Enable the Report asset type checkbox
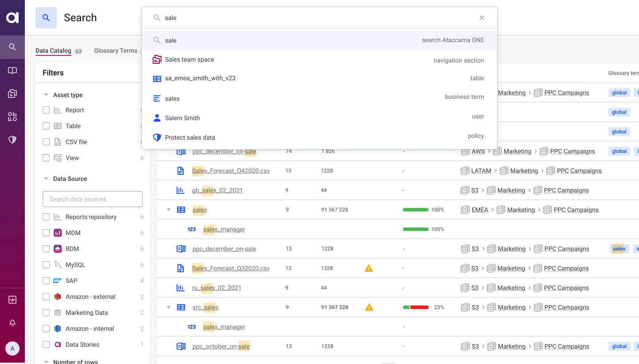The image size is (639, 364). pyautogui.click(x=46, y=110)
